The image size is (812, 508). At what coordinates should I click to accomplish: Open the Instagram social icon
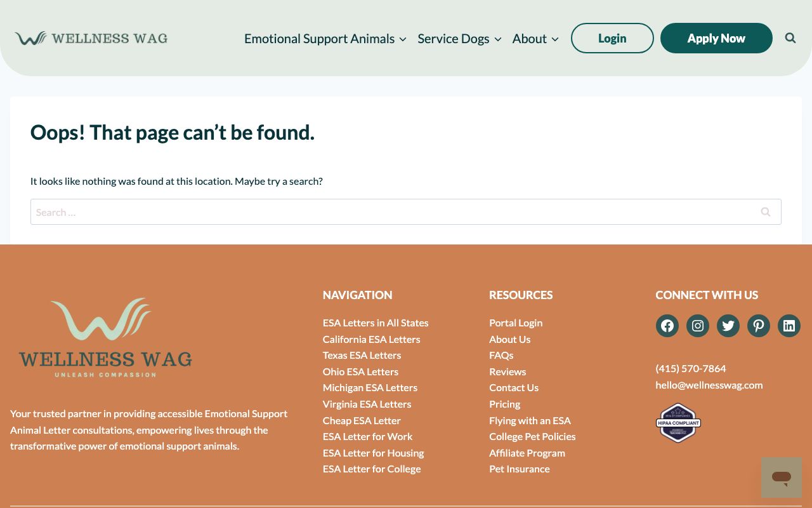pyautogui.click(x=697, y=326)
